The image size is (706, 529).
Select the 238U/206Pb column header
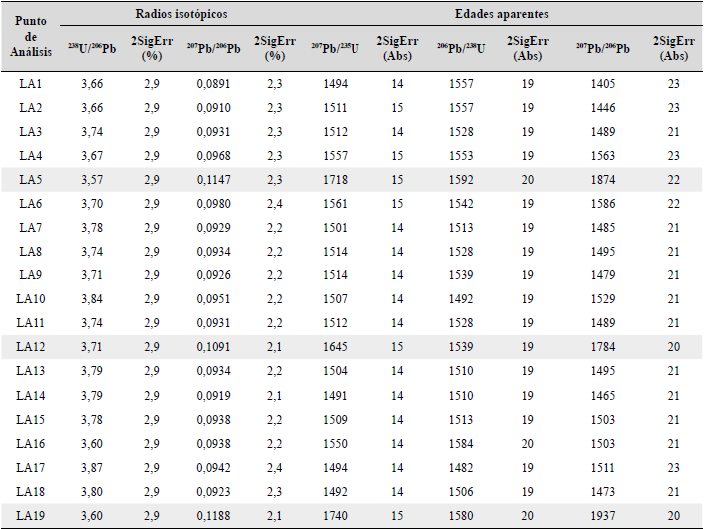pyautogui.click(x=92, y=47)
